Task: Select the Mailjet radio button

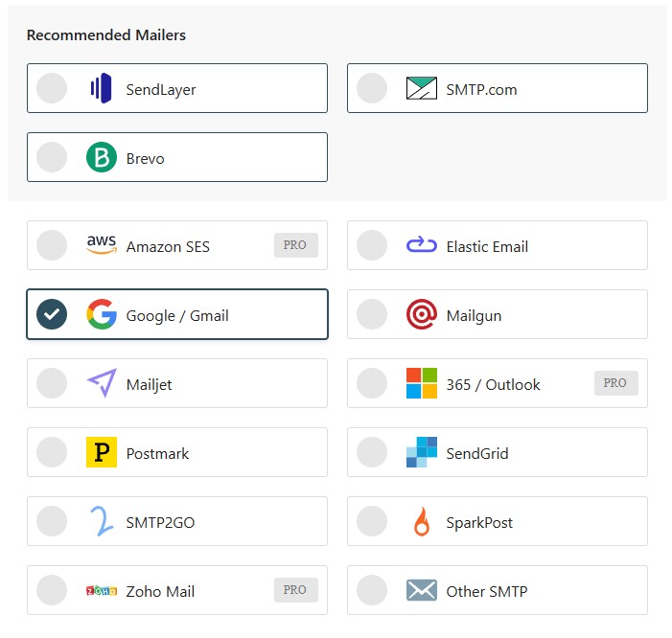Action: [52, 383]
